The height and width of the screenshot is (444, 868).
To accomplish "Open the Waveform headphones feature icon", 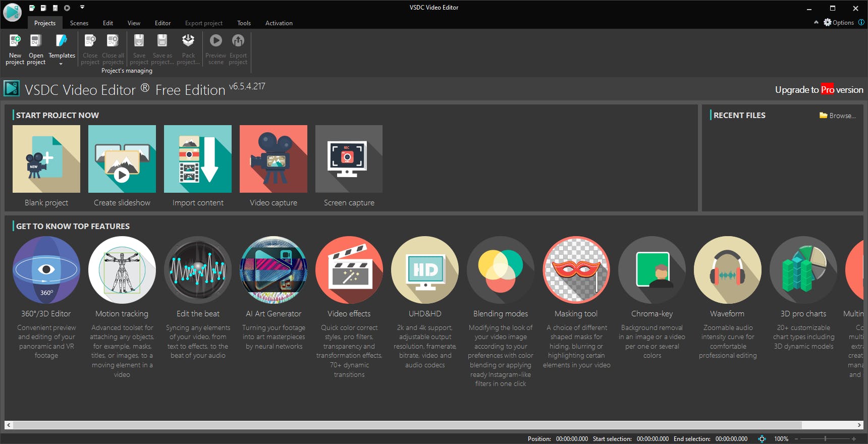I will (x=728, y=270).
